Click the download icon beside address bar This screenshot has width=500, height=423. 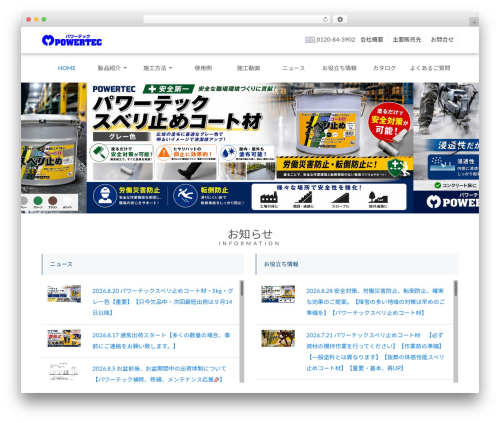click(340, 19)
